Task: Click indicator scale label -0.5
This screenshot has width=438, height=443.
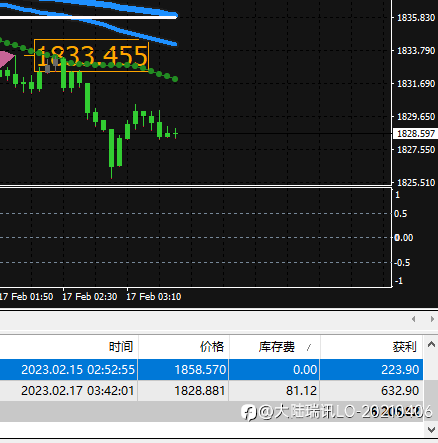Action: click(x=402, y=263)
